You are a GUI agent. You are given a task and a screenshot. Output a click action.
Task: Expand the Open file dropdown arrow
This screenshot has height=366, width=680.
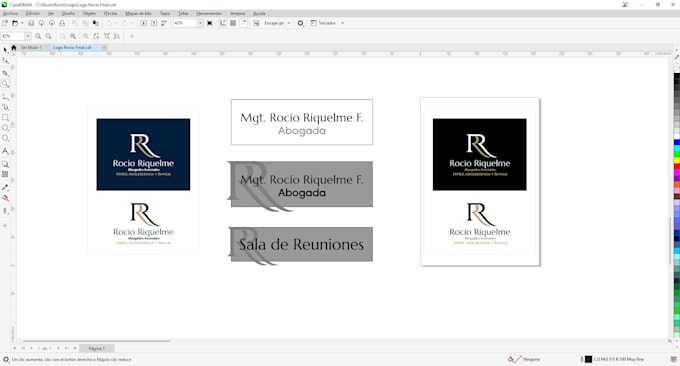[22, 23]
